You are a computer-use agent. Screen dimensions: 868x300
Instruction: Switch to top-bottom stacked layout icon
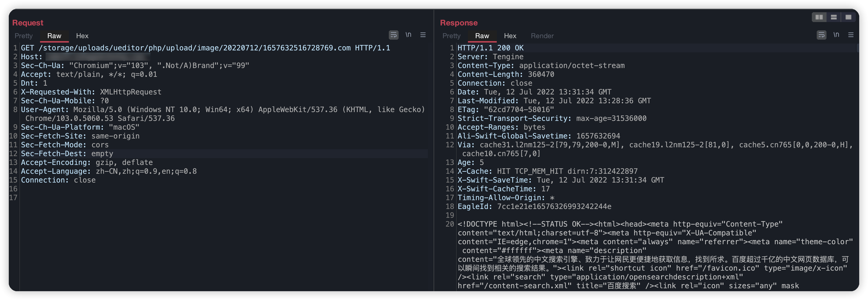834,17
